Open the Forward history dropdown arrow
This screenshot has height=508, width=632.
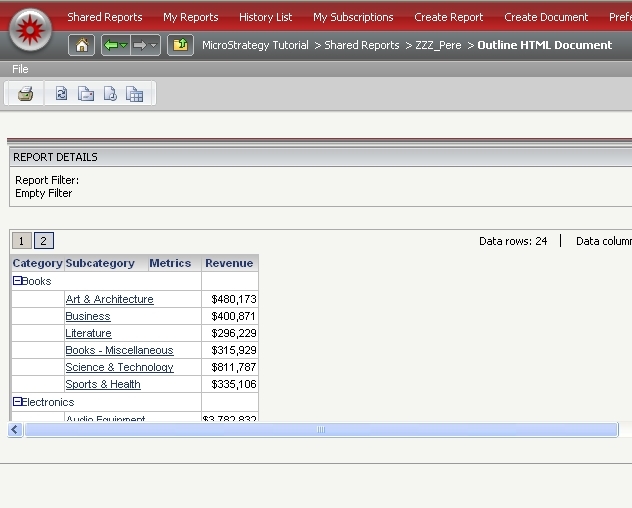154,46
